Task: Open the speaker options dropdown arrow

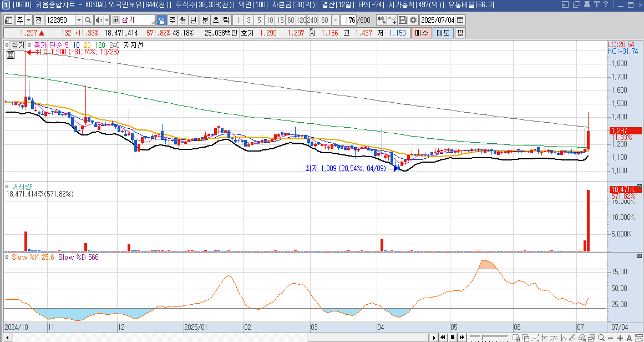Action: tap(107, 20)
